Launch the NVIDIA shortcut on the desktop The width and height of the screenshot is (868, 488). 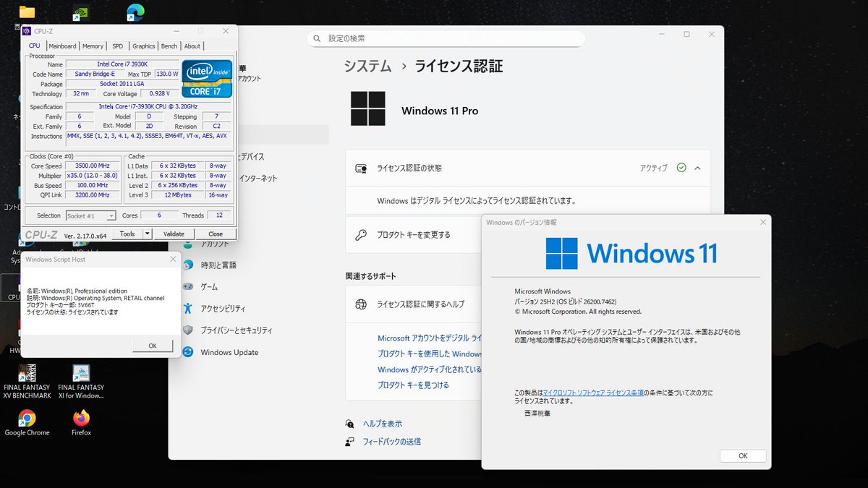[81, 13]
